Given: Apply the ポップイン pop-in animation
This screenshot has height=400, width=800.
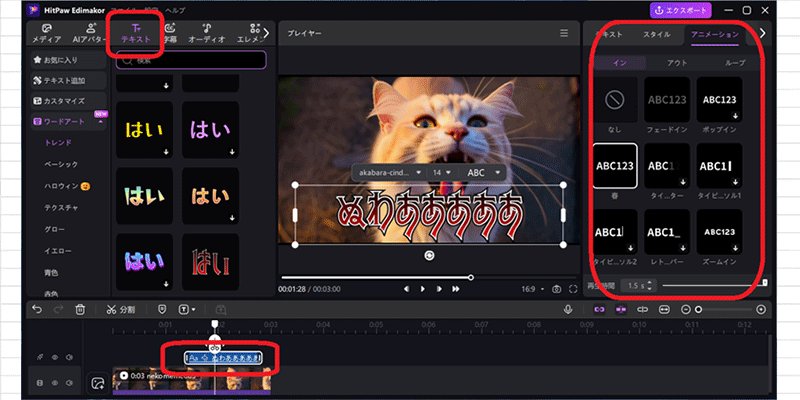Looking at the screenshot, I should click(719, 100).
